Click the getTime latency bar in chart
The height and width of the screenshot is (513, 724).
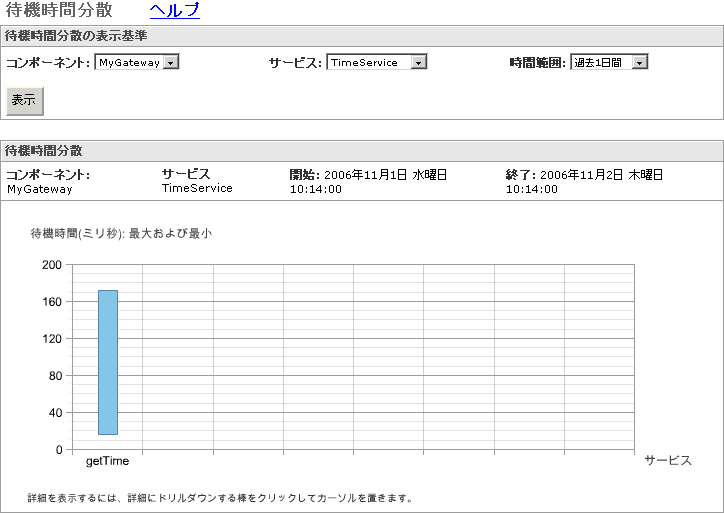point(108,362)
